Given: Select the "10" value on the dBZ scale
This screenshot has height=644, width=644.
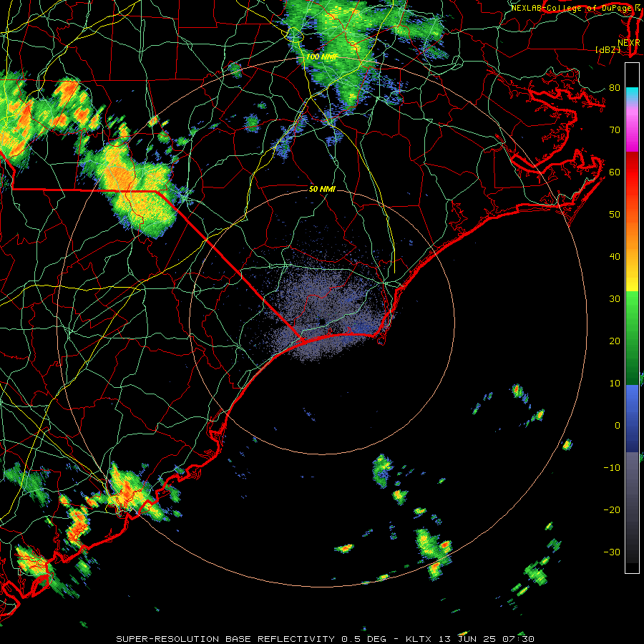Looking at the screenshot, I should 615,384.
